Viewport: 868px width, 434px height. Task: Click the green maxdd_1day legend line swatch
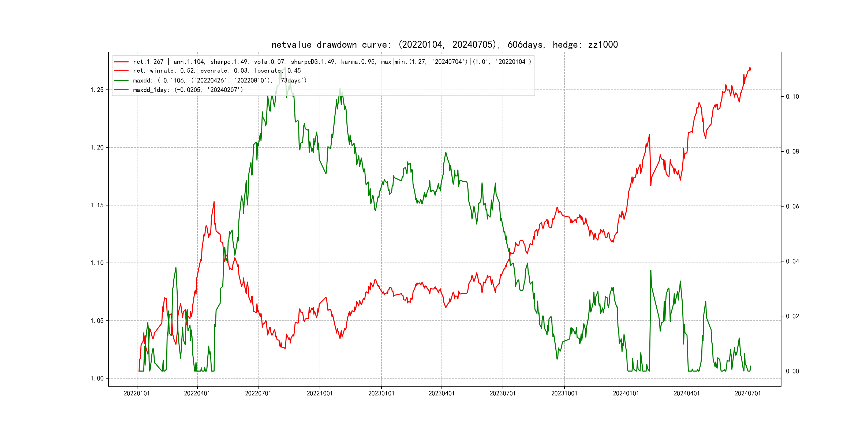(x=121, y=90)
